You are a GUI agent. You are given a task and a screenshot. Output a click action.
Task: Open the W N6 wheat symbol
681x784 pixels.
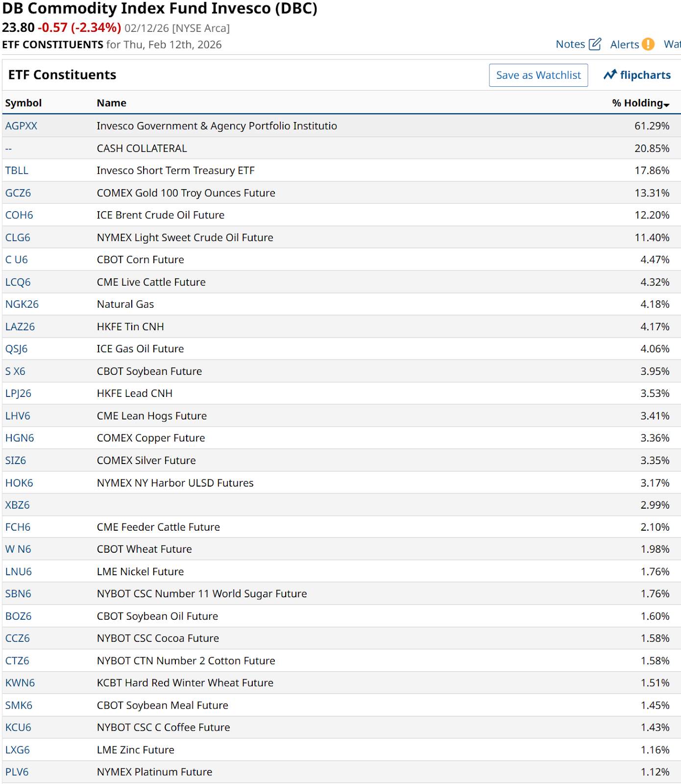[x=18, y=549]
